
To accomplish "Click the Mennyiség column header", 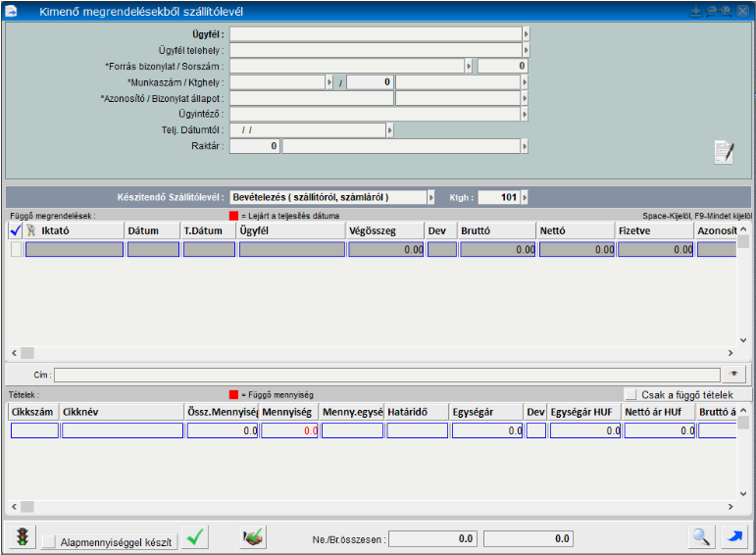I will coord(289,412).
